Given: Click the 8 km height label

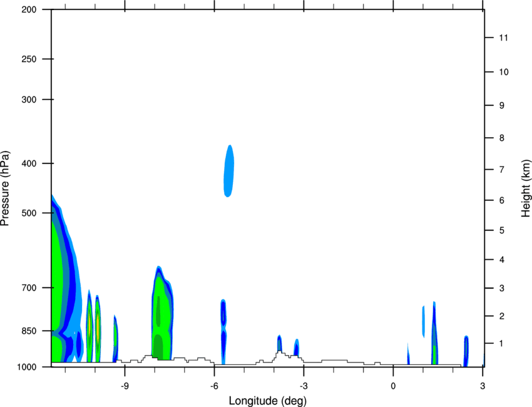Looking at the screenshot, I should [x=502, y=138].
